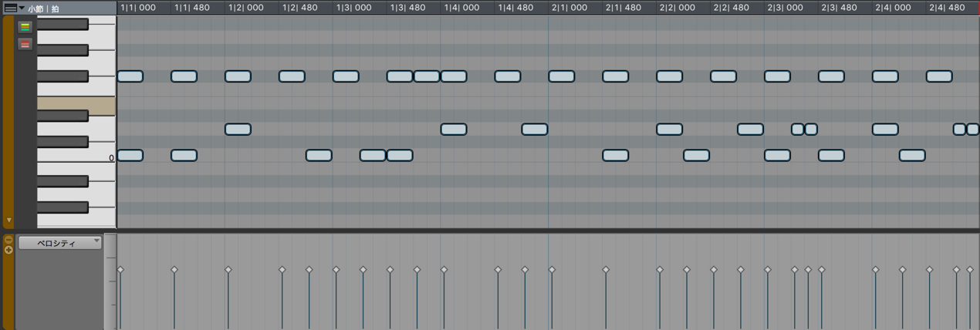Select top-row note at 1|2|480
Screen dimensions: 980x330
[x=292, y=76]
